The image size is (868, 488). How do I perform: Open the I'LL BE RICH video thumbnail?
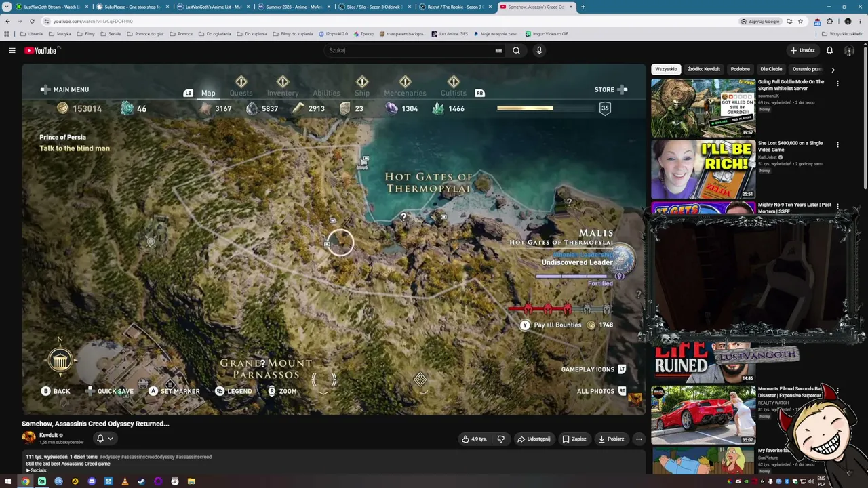pos(703,169)
